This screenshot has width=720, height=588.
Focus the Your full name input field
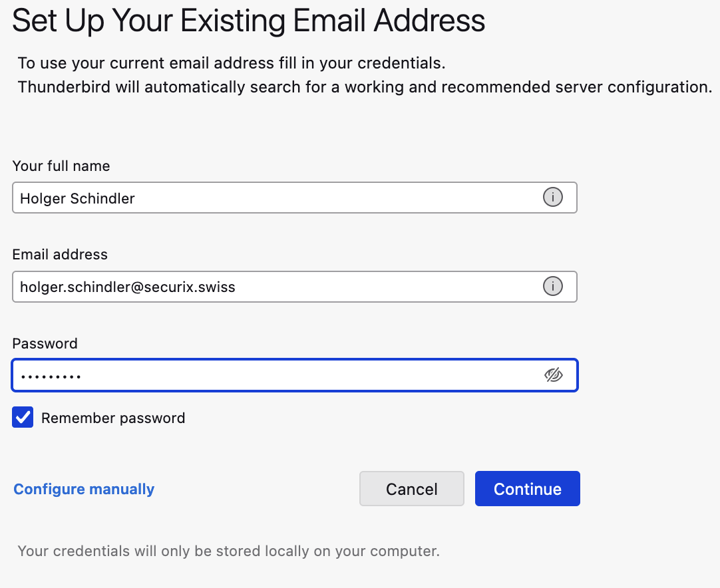[x=294, y=198]
